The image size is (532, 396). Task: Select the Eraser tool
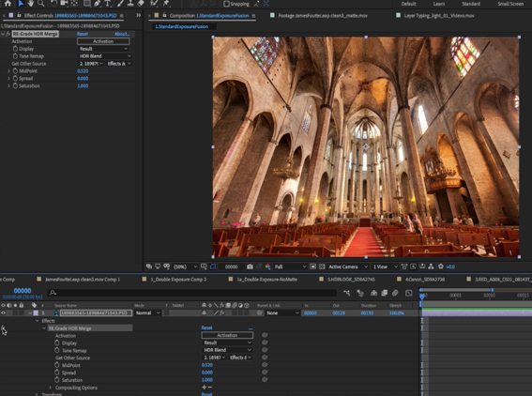pos(141,4)
